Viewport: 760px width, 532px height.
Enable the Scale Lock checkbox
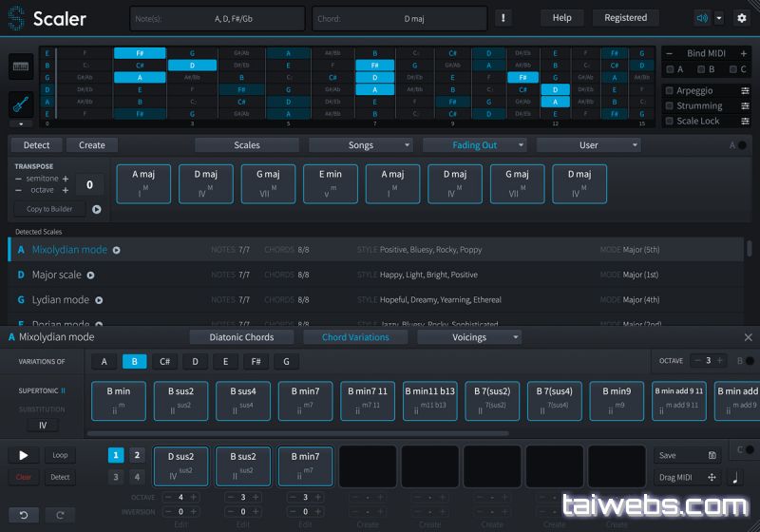point(670,121)
